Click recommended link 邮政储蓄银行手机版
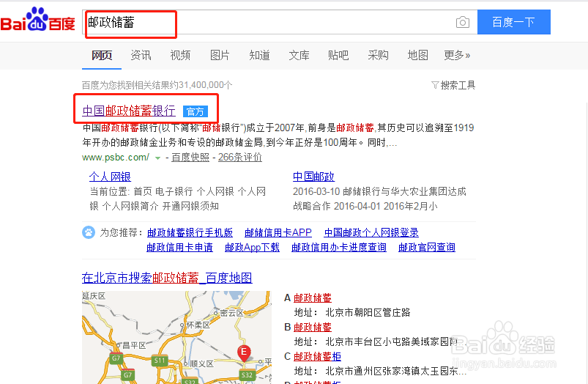Image resolution: width=588 pixels, height=384 pixels. 190,233
